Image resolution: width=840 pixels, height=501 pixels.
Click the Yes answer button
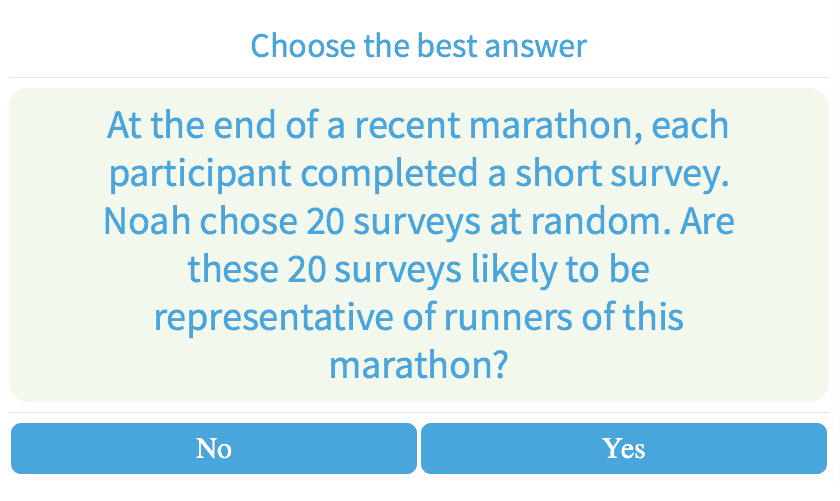click(623, 448)
